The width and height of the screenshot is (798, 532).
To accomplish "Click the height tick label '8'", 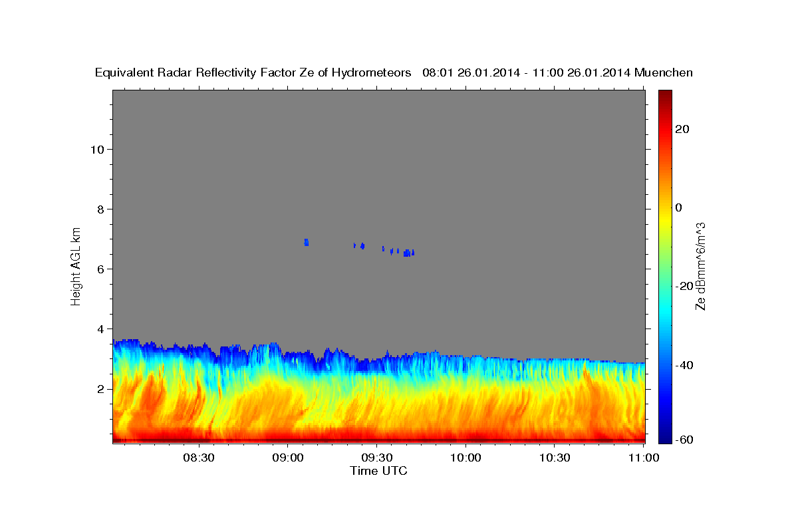I will point(101,209).
